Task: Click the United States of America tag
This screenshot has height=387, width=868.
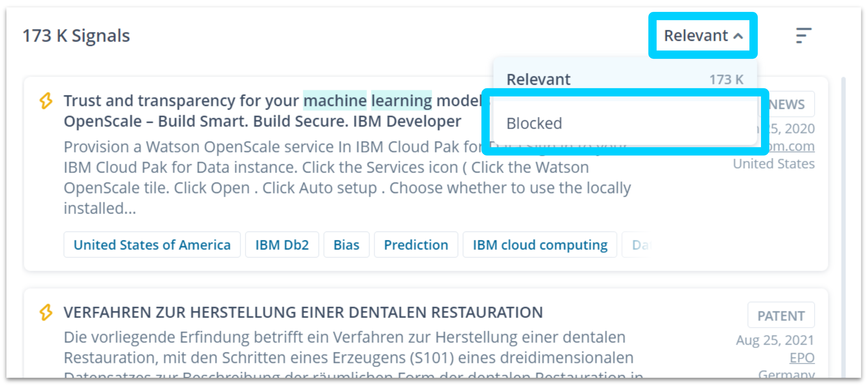Action: 152,245
